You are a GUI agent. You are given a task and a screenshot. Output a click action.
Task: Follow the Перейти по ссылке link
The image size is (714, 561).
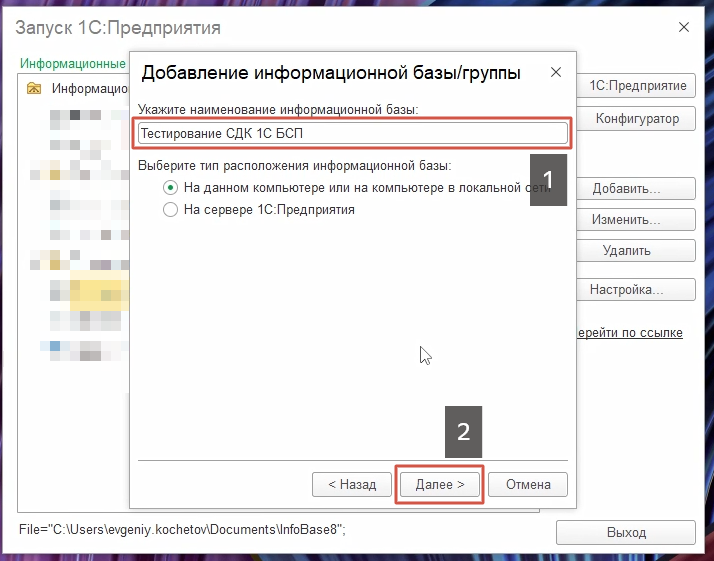point(629,332)
